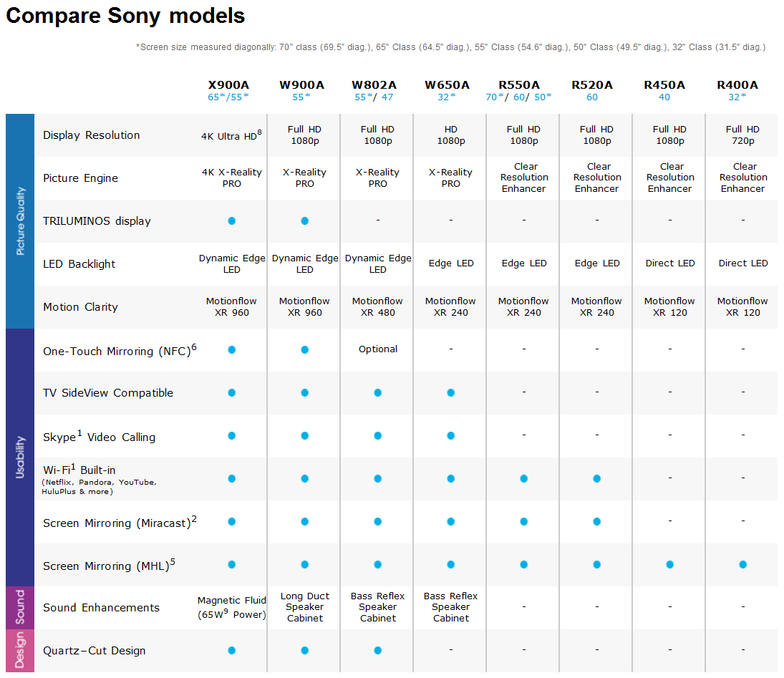
Task: Click the 'Picture Engine' row label
Action: click(80, 178)
